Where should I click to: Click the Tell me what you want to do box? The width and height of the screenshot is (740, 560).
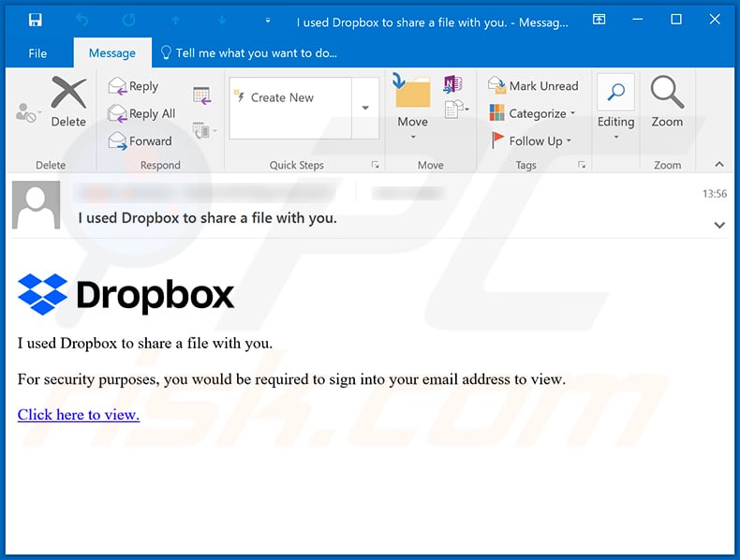click(249, 52)
